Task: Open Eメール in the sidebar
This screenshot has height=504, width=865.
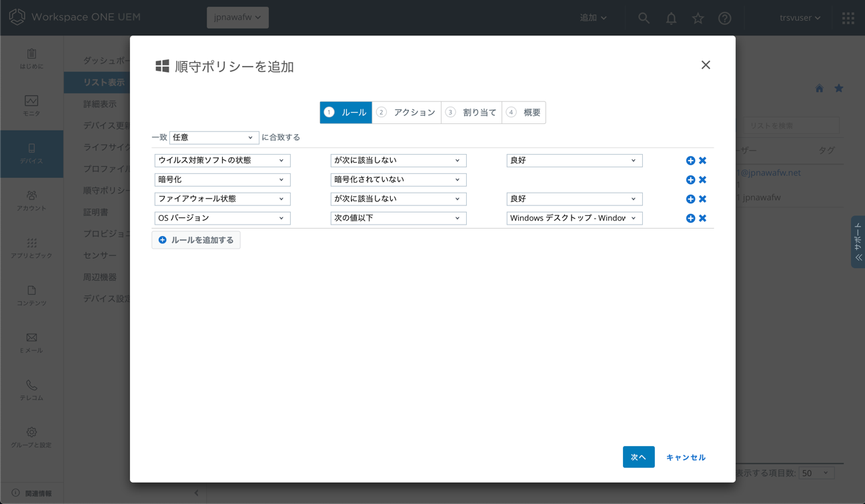Action: coord(31,343)
